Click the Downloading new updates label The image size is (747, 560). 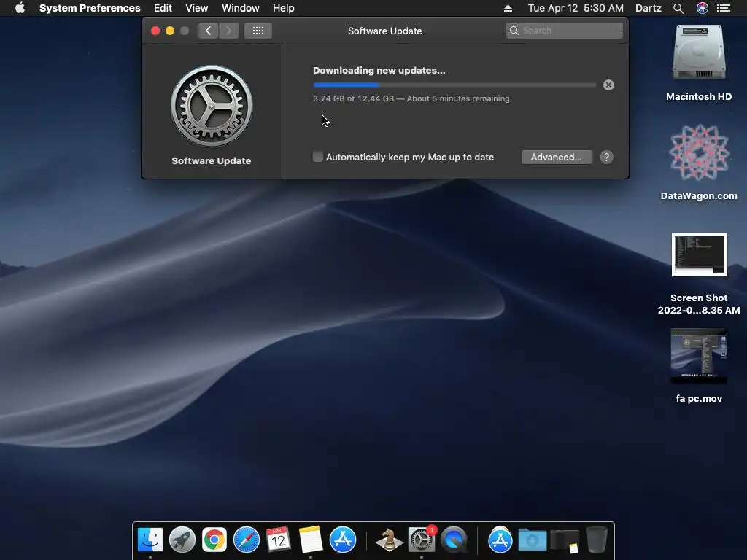[x=379, y=71]
